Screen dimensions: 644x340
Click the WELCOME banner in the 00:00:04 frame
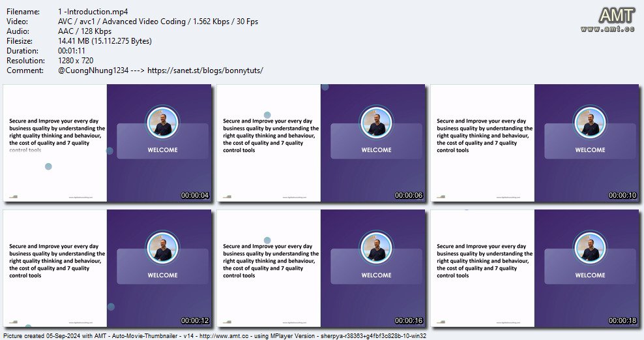tap(163, 141)
